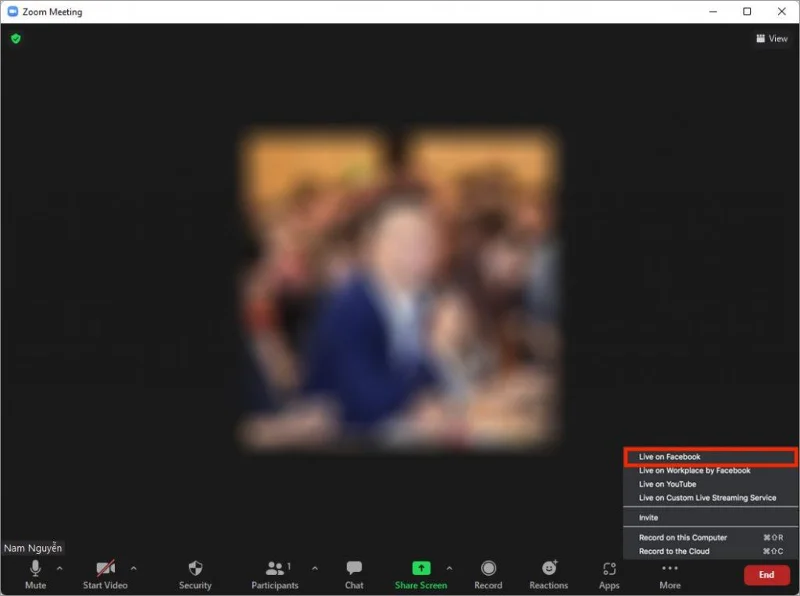Screen dimensions: 800x596
Task: Open the View layout options
Action: click(772, 38)
